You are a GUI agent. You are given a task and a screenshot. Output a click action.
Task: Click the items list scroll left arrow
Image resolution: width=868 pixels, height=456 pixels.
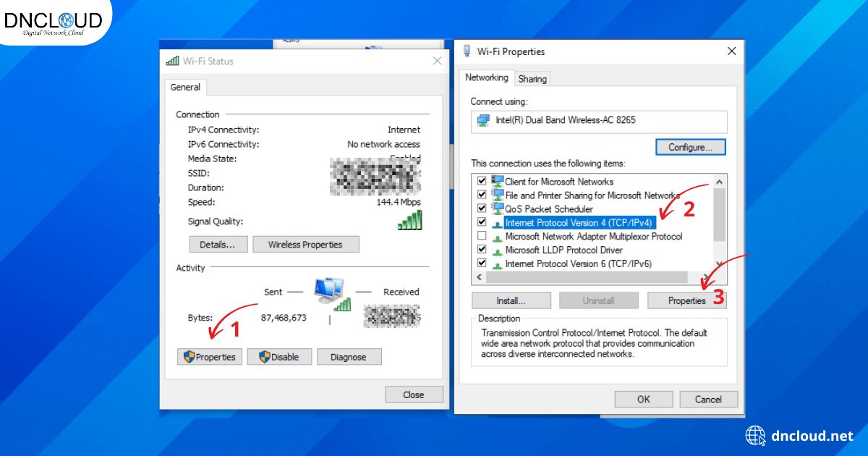click(x=479, y=277)
